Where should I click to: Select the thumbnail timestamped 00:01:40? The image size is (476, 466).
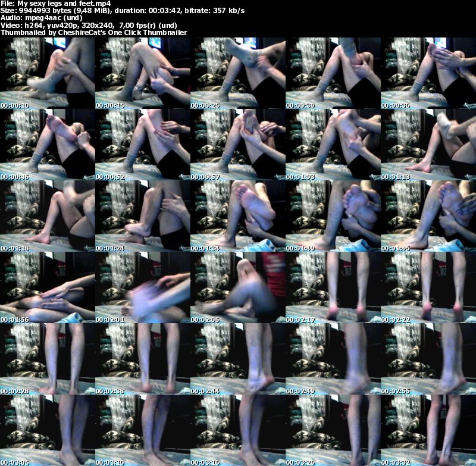[333, 215]
